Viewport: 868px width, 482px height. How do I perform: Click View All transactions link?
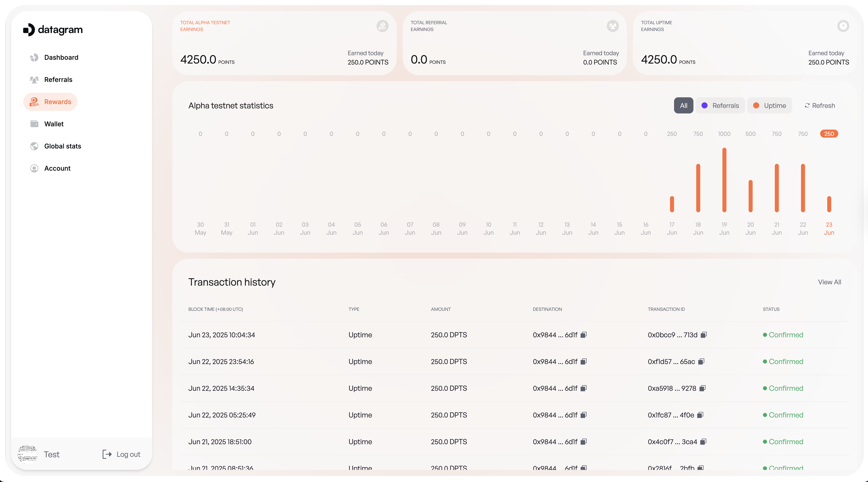click(829, 282)
